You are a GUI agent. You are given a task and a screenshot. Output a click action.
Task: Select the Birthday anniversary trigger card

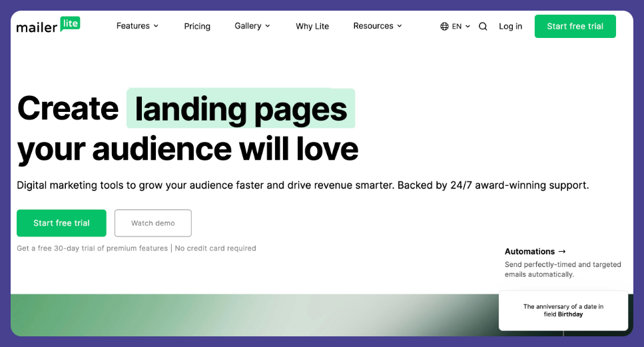pos(563,310)
